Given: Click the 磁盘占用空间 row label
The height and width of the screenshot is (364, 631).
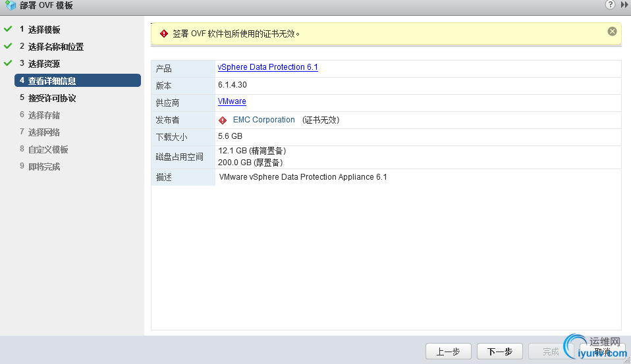Looking at the screenshot, I should point(179,157).
